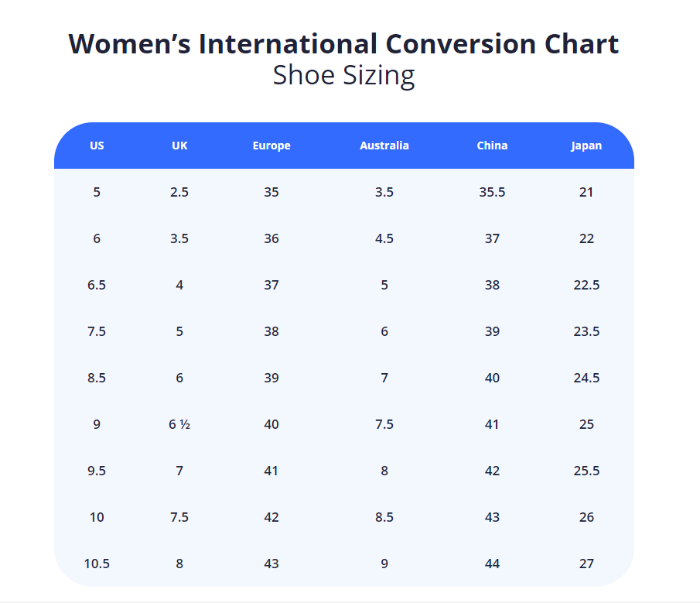Select the Japan size 27 cell
Viewport: 700px width, 603px height.
click(x=586, y=564)
